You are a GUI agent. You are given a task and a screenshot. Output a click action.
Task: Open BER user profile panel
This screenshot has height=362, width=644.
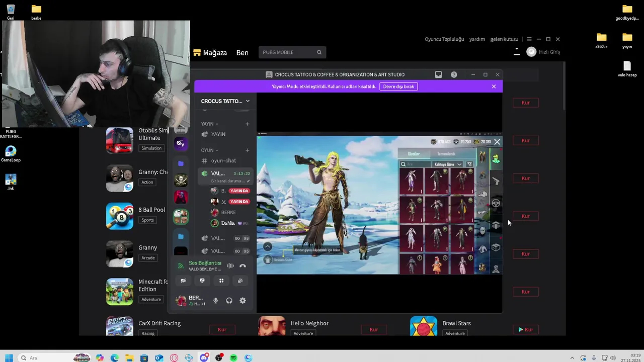(x=191, y=301)
